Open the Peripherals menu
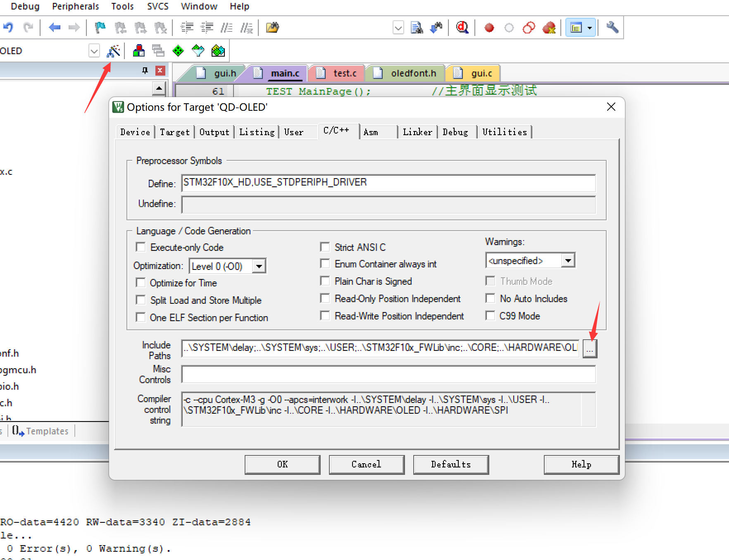 coord(75,6)
